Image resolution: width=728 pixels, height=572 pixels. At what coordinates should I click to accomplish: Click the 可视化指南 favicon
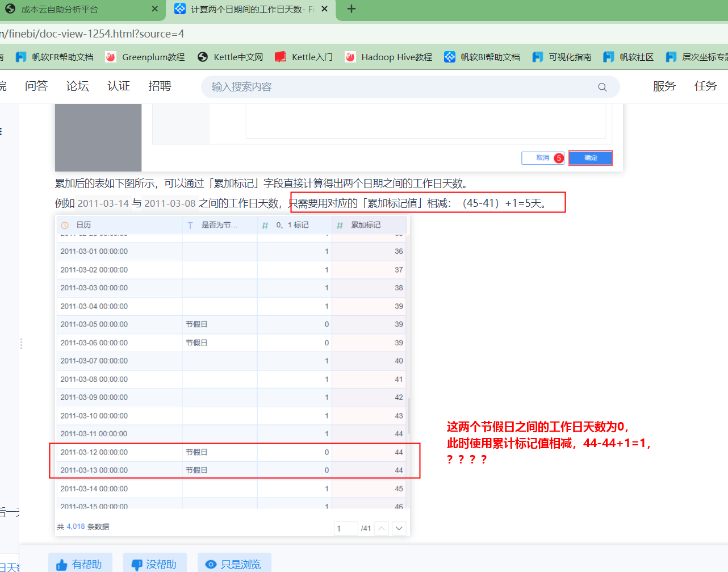[538, 57]
